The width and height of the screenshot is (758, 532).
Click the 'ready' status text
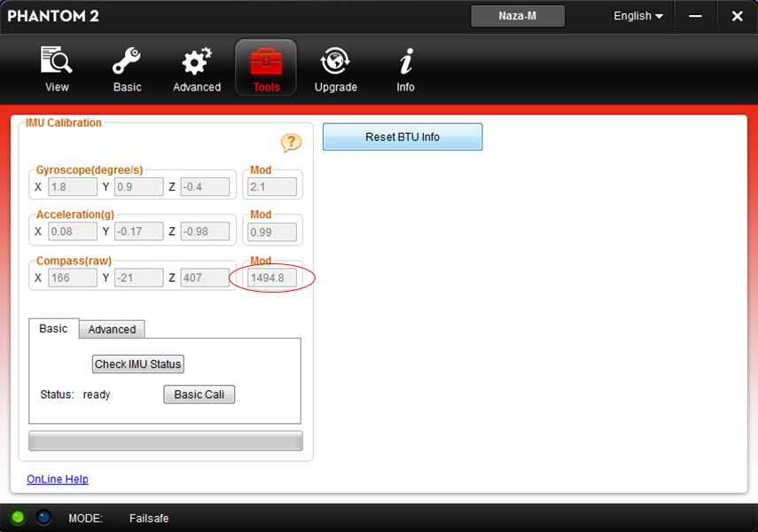click(x=97, y=395)
